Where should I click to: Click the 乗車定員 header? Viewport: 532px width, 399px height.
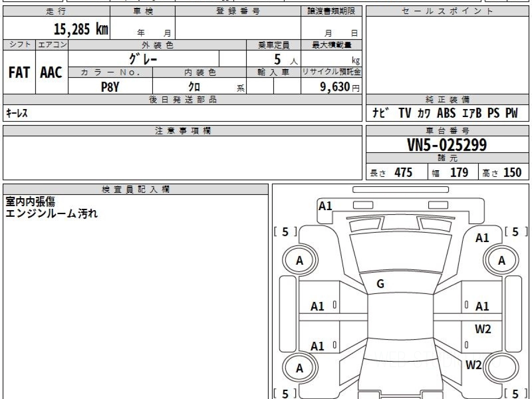pos(274,45)
